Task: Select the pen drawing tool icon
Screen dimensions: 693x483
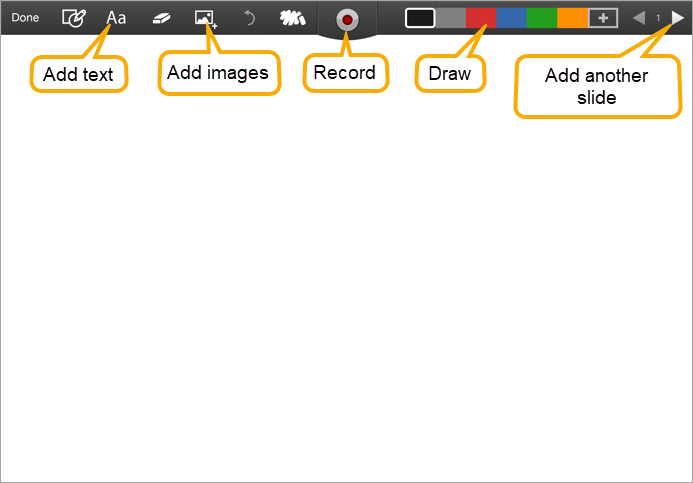Action: [74, 18]
